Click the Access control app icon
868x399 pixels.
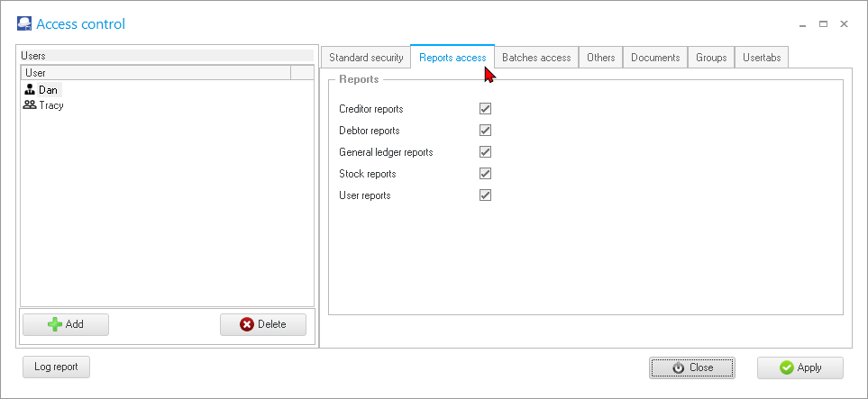pyautogui.click(x=24, y=24)
